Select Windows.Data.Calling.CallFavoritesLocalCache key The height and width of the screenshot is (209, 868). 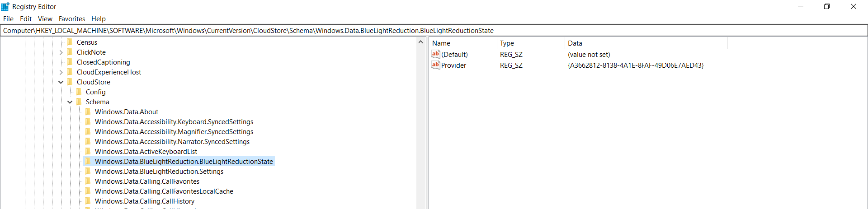[x=164, y=191]
